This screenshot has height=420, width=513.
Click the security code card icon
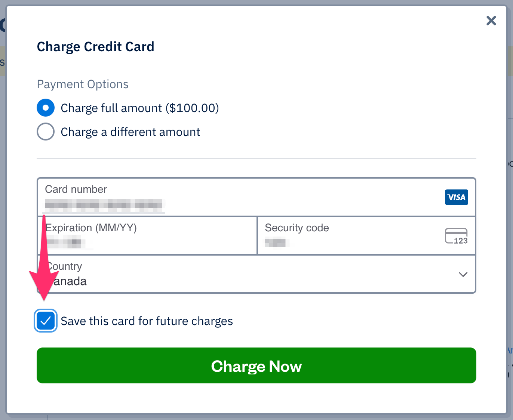pyautogui.click(x=456, y=235)
